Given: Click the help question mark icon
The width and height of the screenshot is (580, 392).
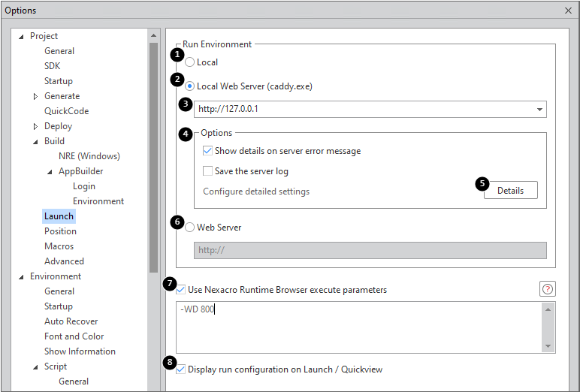Looking at the screenshot, I should coord(548,289).
